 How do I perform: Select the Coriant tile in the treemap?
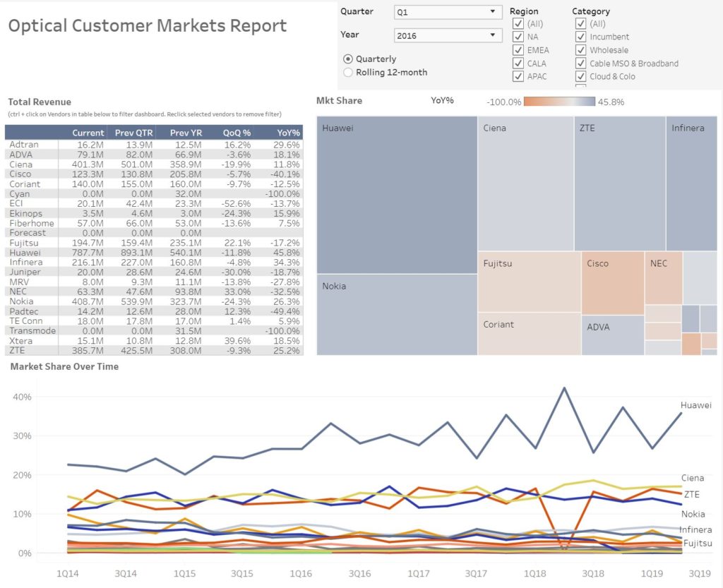click(x=530, y=334)
